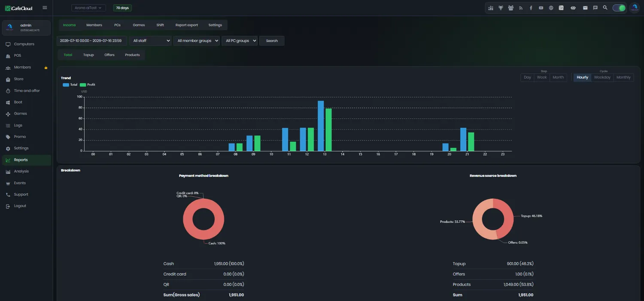Open the YouTube icon in top toolbar

(541, 8)
